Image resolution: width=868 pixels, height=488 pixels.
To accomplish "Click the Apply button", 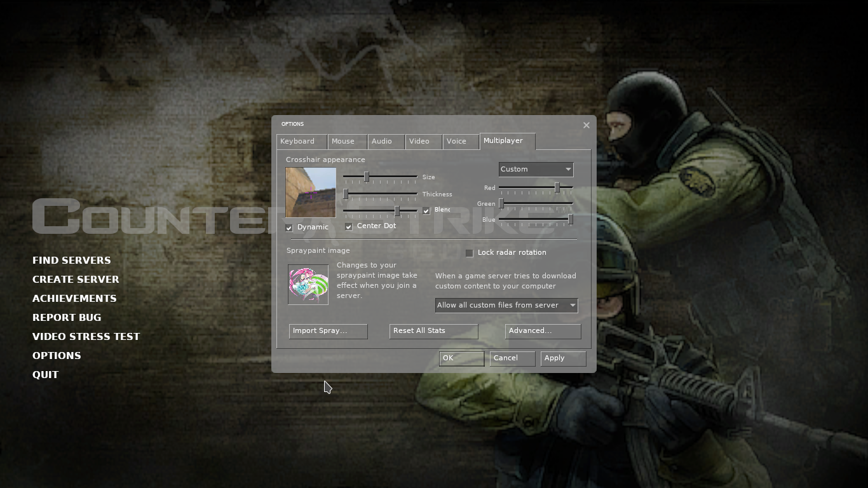I will pyautogui.click(x=564, y=358).
